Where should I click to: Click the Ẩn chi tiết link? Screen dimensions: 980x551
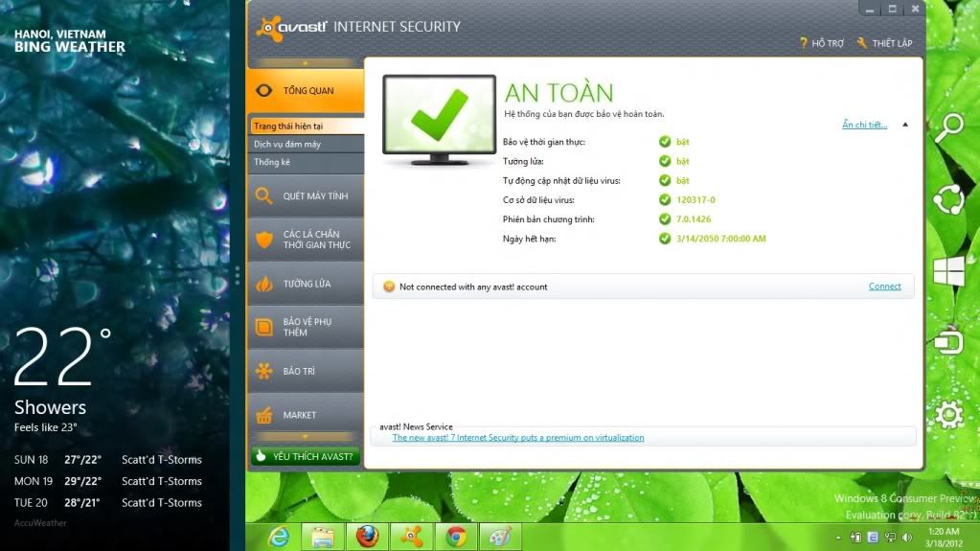coord(864,125)
